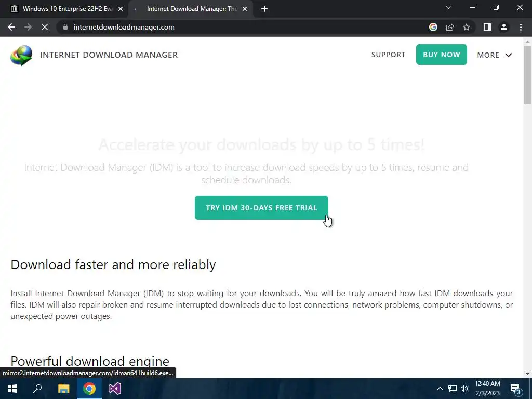Show hidden system tray icons
The height and width of the screenshot is (399, 532).
pos(440,389)
